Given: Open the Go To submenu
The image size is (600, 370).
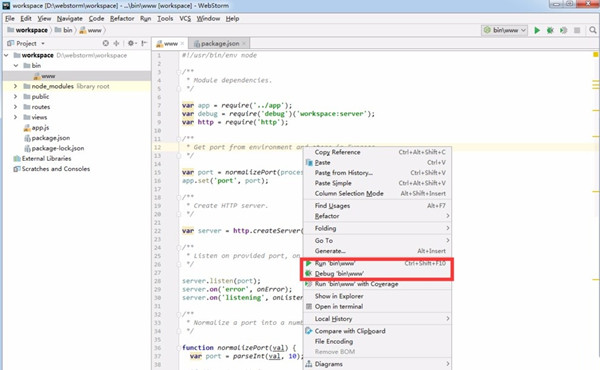Looking at the screenshot, I should [x=377, y=241].
